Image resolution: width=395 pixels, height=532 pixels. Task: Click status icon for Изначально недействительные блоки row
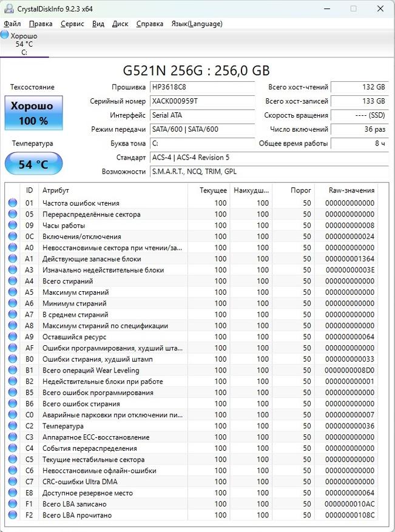coord(13,270)
